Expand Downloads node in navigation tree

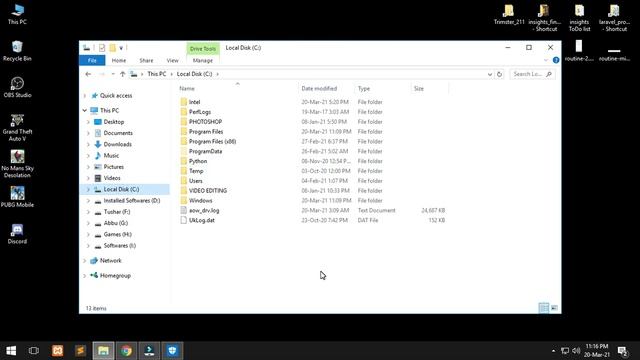click(x=88, y=144)
